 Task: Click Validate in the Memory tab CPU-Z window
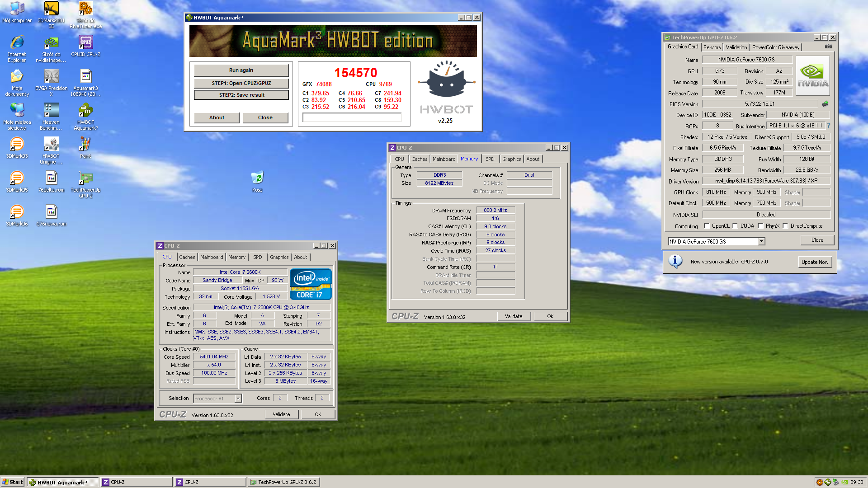[x=514, y=316]
